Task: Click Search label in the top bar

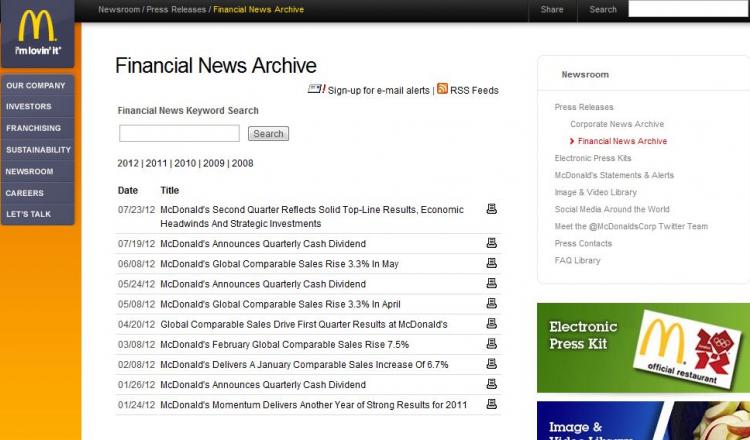Action: [603, 9]
